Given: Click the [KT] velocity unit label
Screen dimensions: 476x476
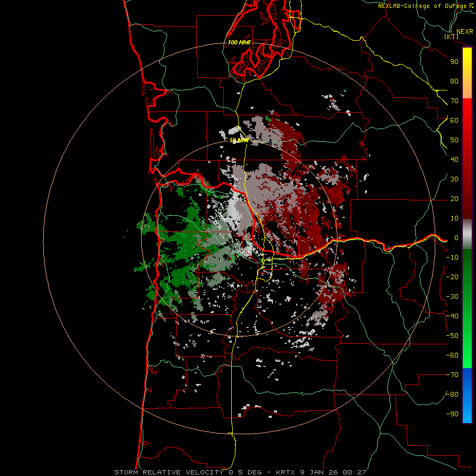Looking at the screenshot, I should (x=452, y=36).
